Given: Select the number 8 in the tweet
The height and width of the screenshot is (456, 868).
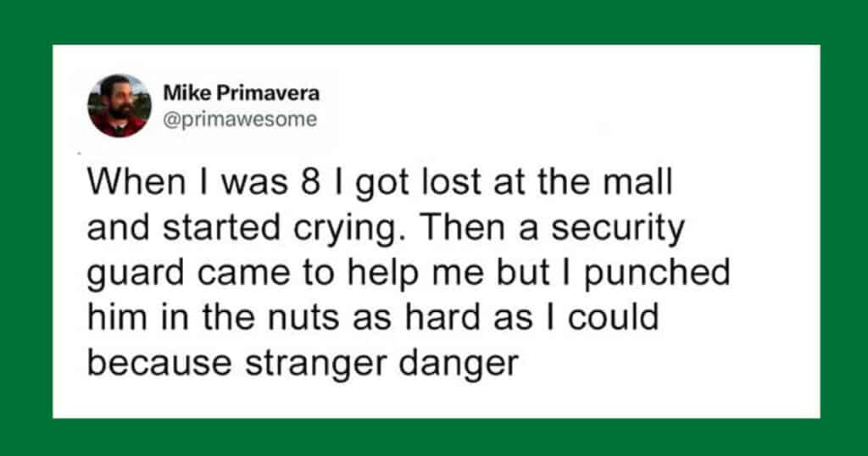Looking at the screenshot, I should [312, 182].
